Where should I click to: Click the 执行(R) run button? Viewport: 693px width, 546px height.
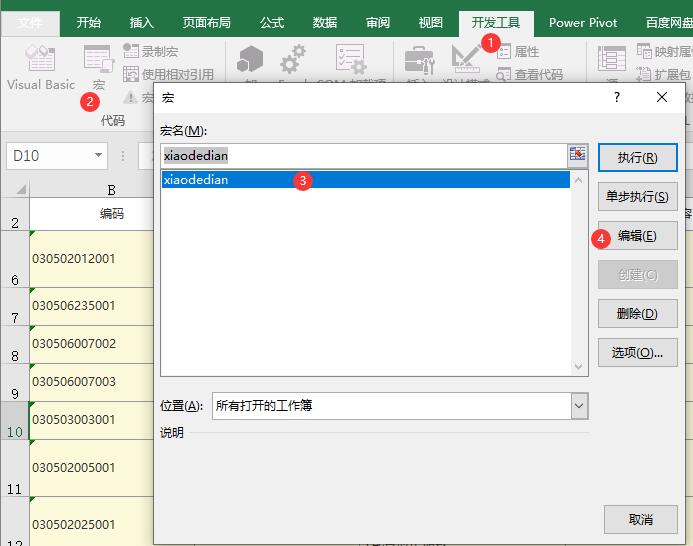(x=637, y=158)
